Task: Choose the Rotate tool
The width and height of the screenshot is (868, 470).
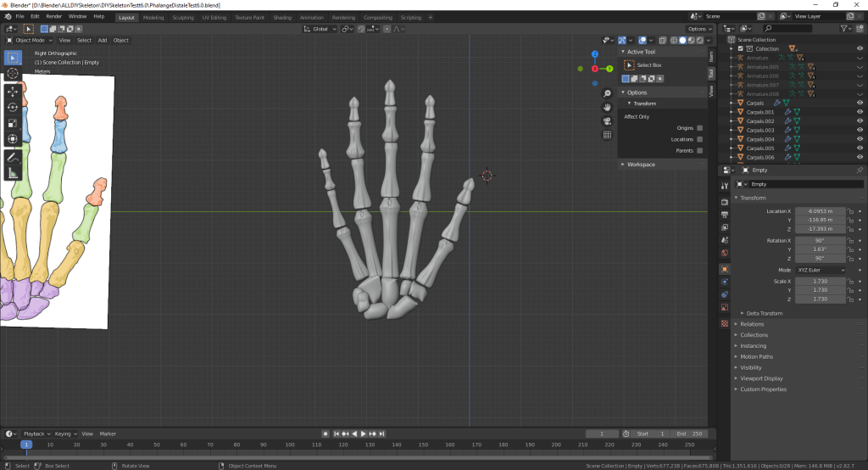Action: [x=13, y=107]
